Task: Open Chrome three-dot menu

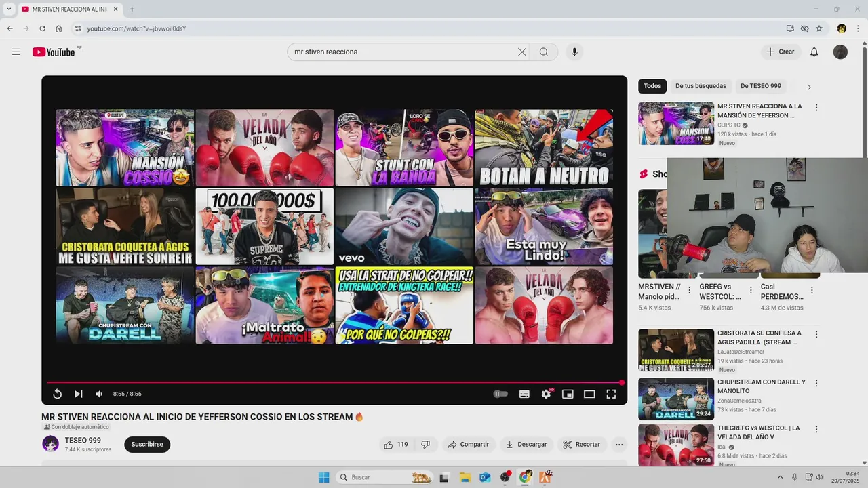Action: 858,28
